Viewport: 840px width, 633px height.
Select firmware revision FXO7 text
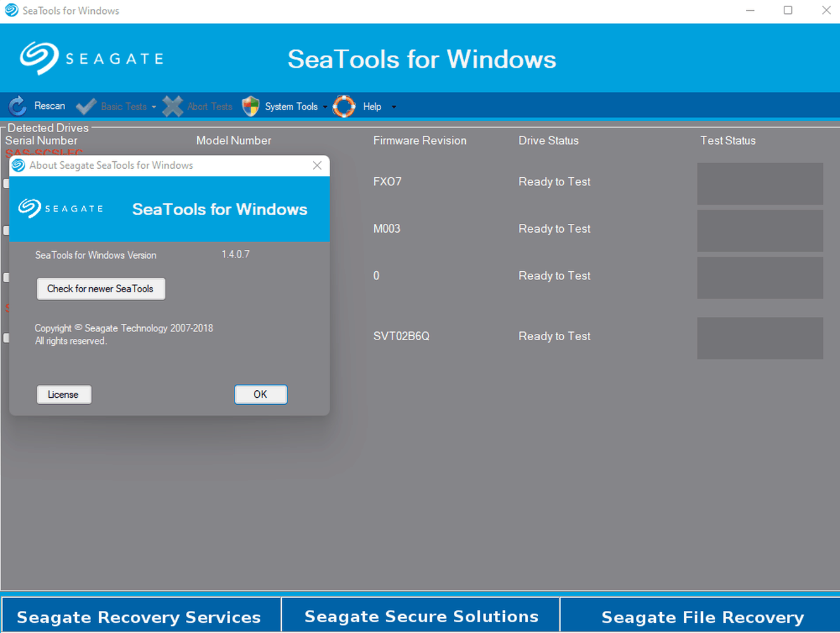point(387,181)
